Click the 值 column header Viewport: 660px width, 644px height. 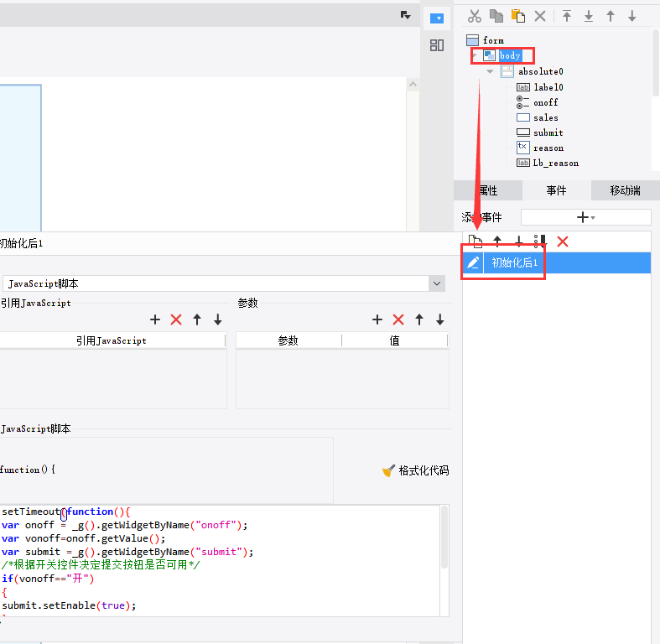394,340
